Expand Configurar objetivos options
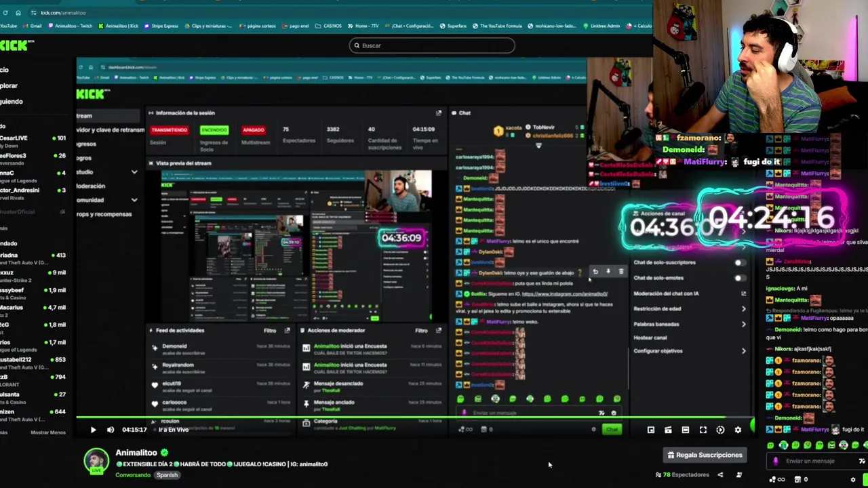 pos(744,351)
